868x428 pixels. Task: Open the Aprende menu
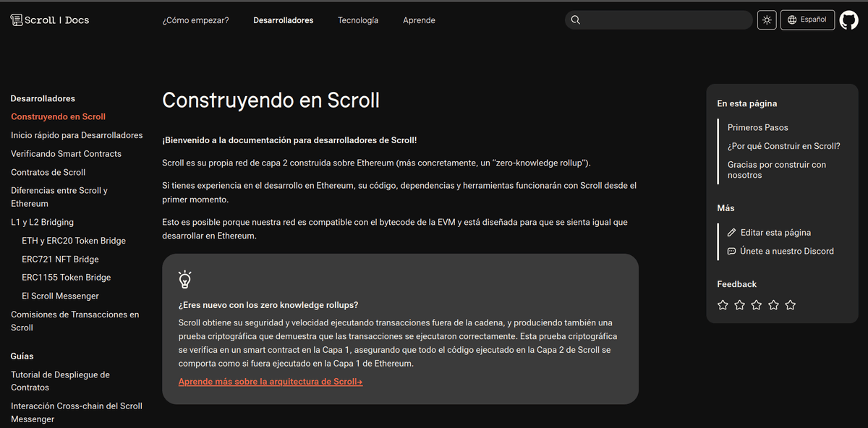[419, 20]
